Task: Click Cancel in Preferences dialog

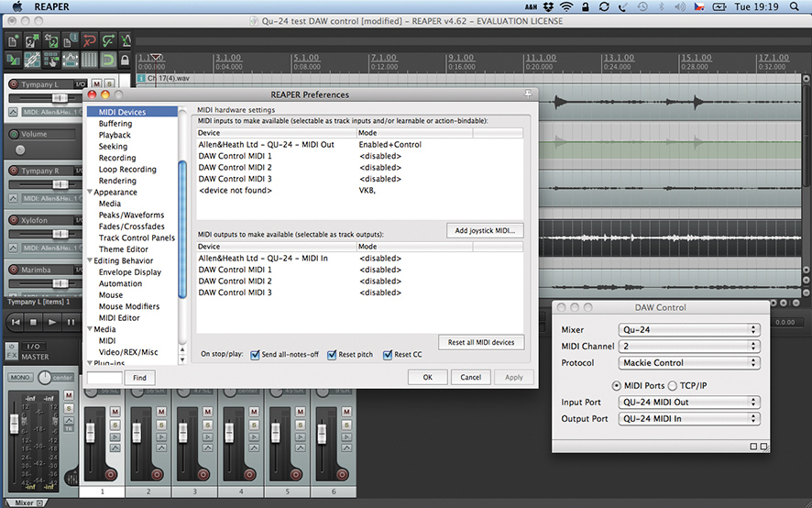Action: tap(471, 378)
